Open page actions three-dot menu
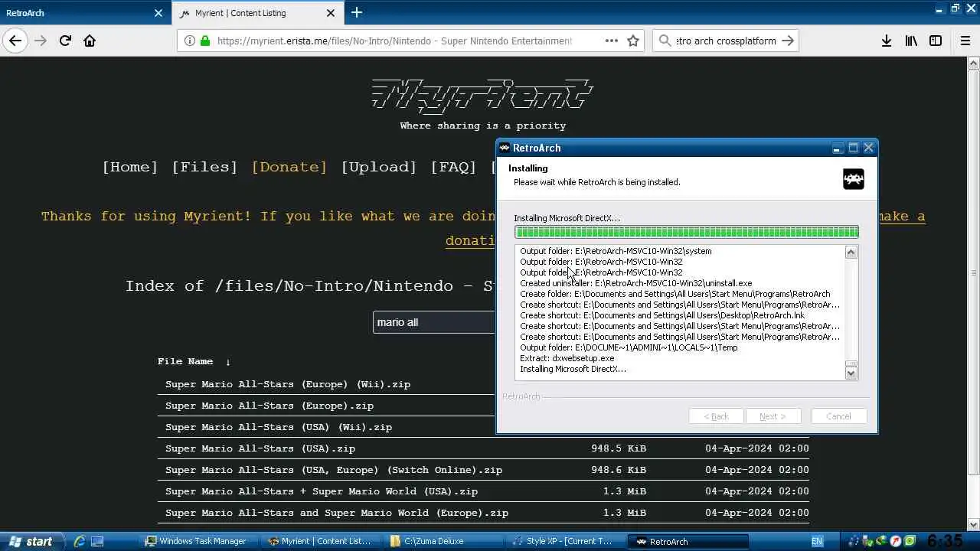The height and width of the screenshot is (551, 980). pos(612,41)
